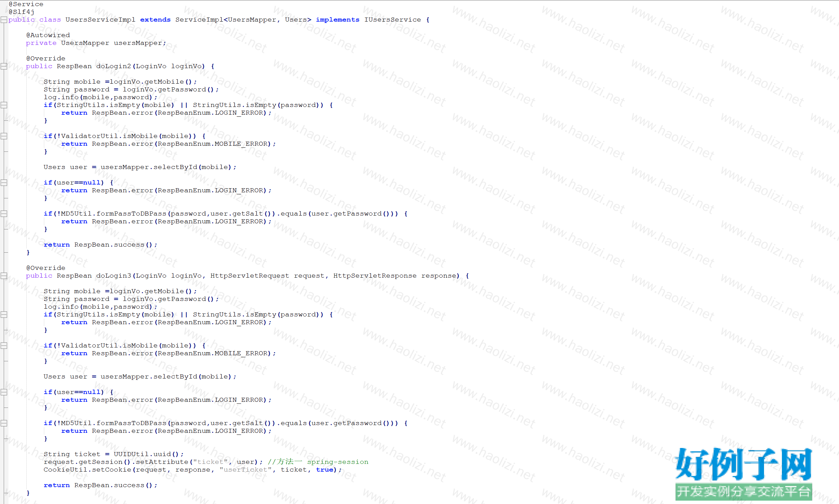
Task: Click the spring-session green comment
Action: click(337, 462)
